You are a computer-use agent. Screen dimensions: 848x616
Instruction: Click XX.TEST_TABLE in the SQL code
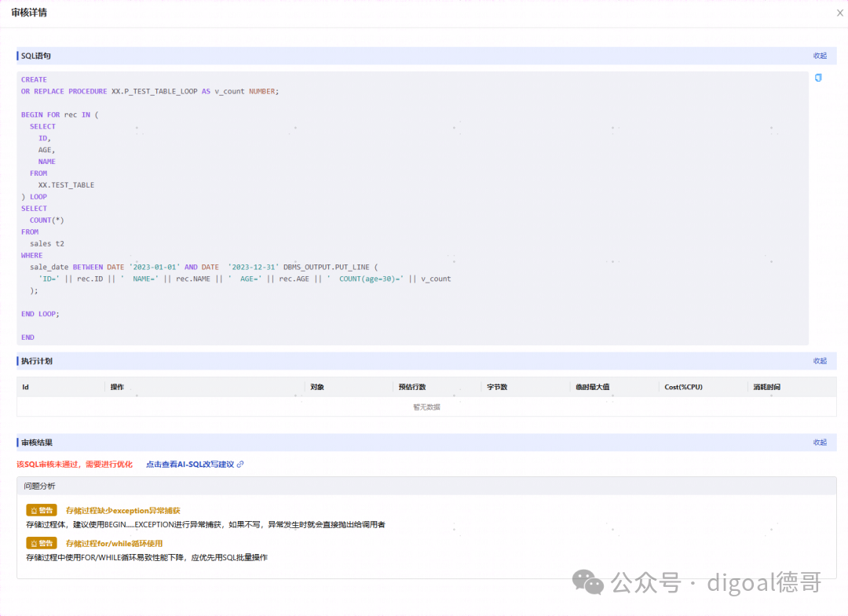click(66, 185)
